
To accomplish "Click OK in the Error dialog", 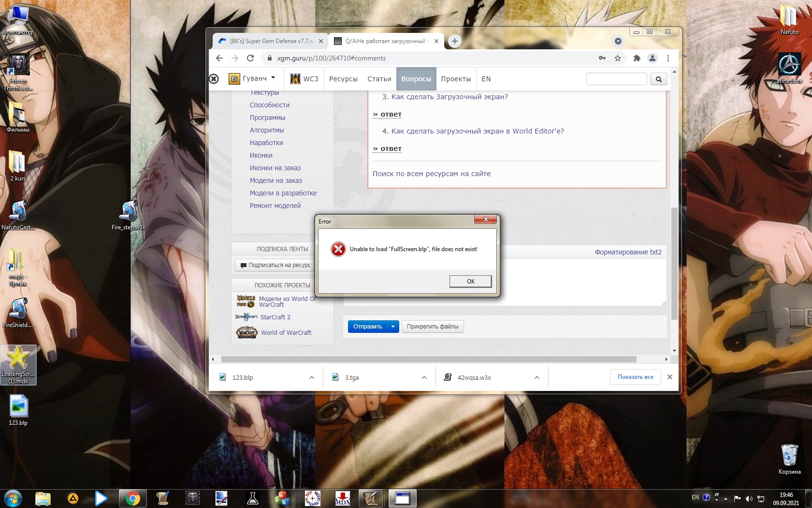I will (470, 281).
